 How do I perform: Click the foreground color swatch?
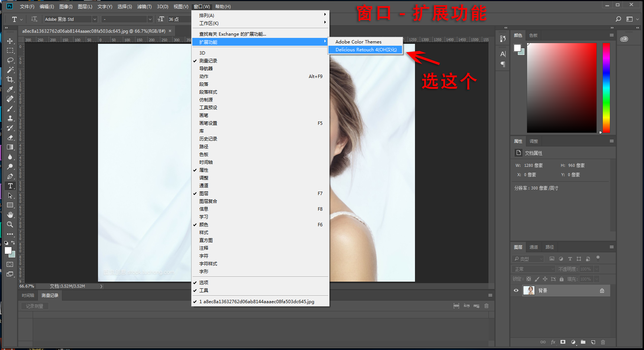tap(7, 249)
